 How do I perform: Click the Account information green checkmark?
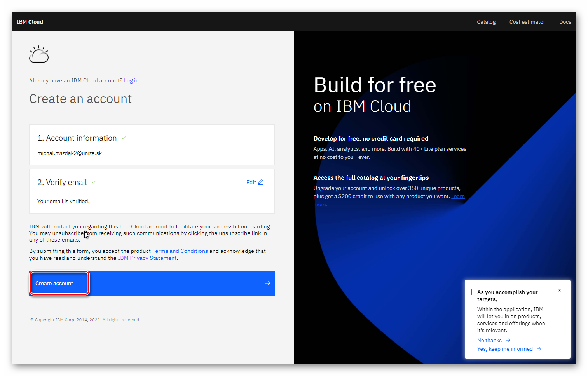pyautogui.click(x=124, y=138)
